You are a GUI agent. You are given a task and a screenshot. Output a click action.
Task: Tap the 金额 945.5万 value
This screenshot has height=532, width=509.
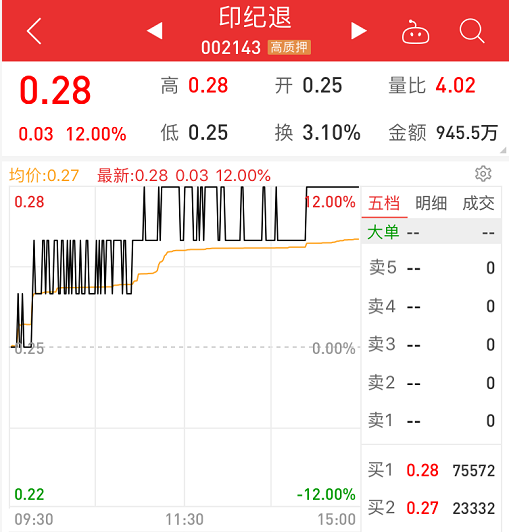pos(467,133)
